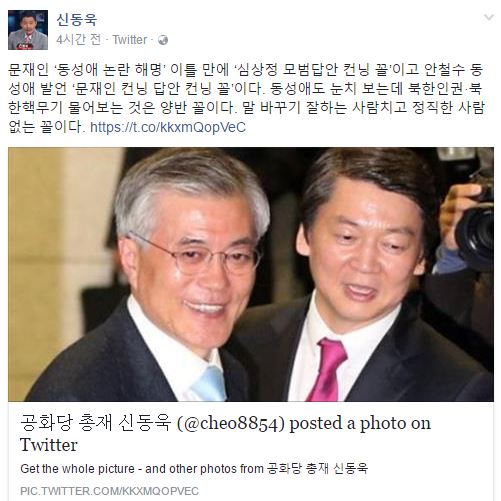Open the post options chevron menu
Screen dimensions: 501x501
(x=489, y=17)
